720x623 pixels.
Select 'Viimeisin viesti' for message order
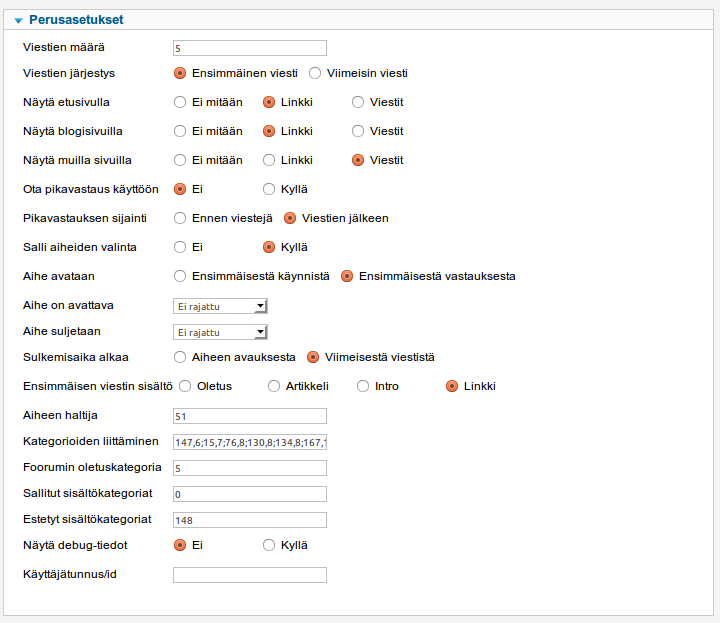coord(315,73)
